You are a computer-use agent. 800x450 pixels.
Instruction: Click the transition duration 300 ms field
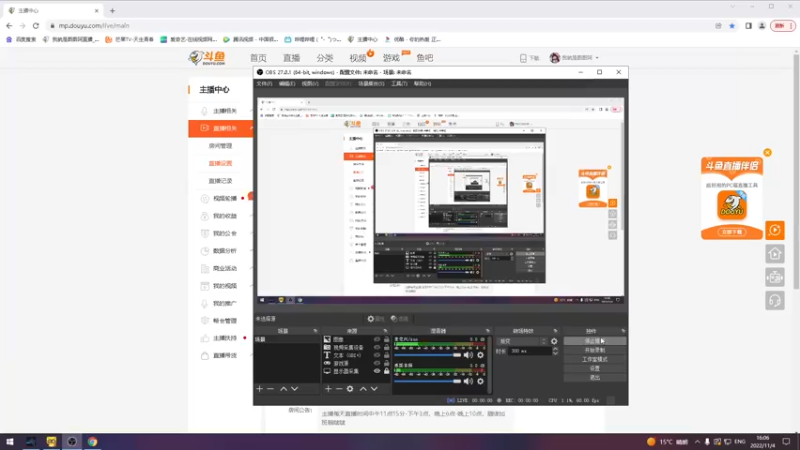click(x=529, y=351)
